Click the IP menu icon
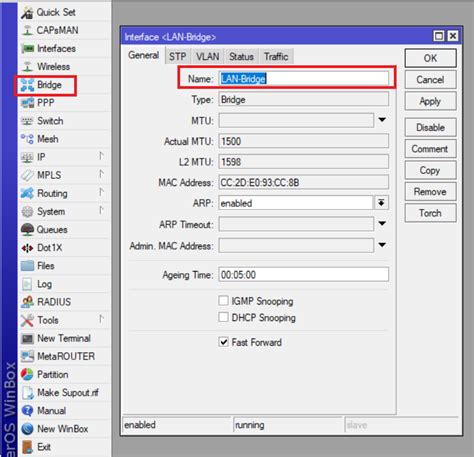The image size is (474, 457). pyautogui.click(x=27, y=157)
